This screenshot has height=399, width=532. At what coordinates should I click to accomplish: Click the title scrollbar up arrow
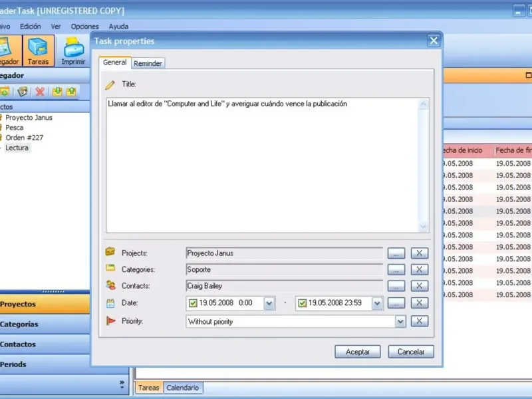pyautogui.click(x=424, y=104)
